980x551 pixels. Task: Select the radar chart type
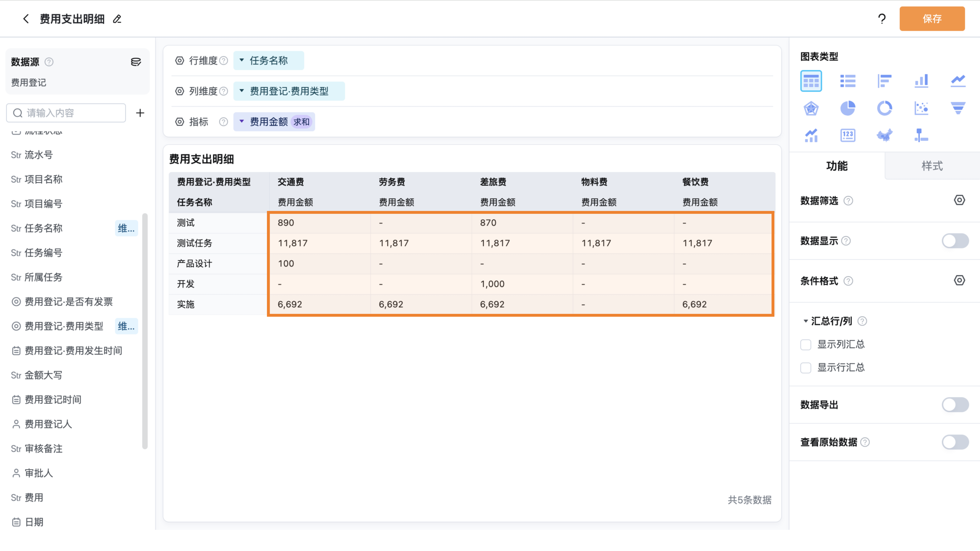pos(811,108)
